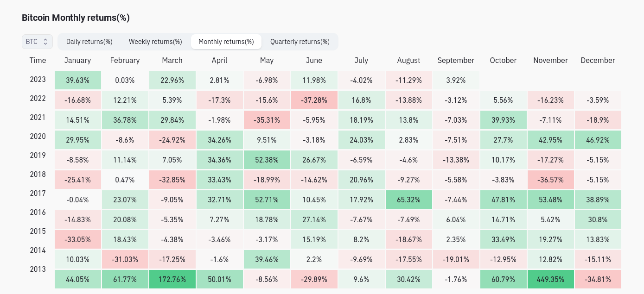Click the 39.63% January 2023 cell
Viewport: 644px width, 294px height.
point(77,80)
